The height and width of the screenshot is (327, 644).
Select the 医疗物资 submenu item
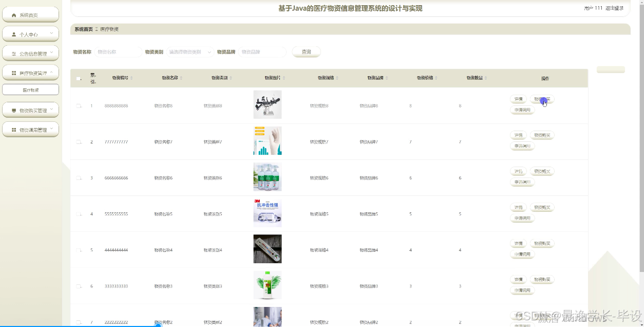pos(31,89)
